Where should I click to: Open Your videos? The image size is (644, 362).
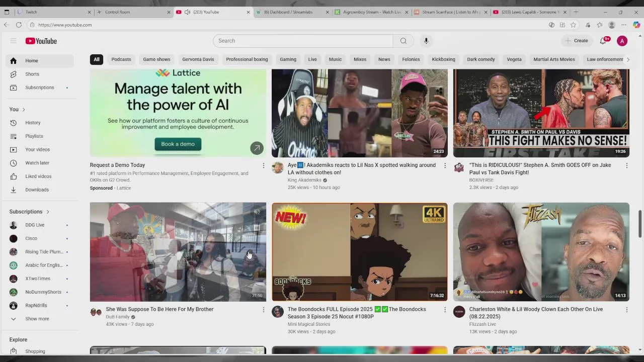click(x=40, y=149)
